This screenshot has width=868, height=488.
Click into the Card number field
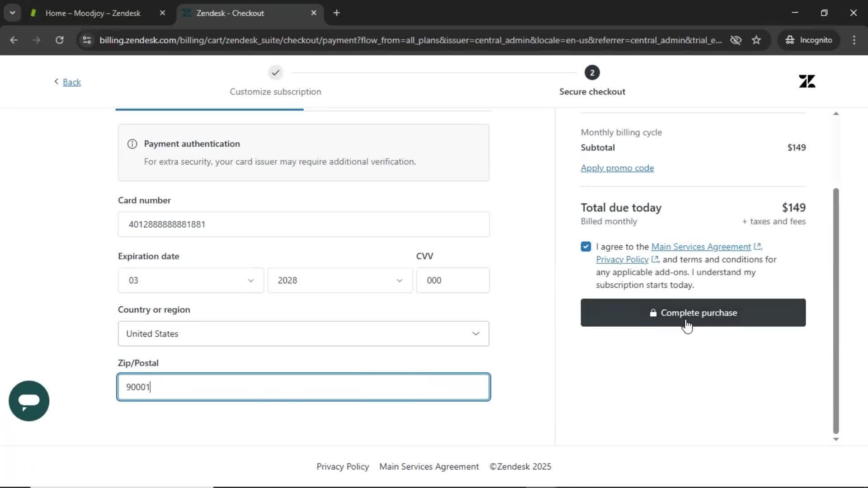(303, 224)
